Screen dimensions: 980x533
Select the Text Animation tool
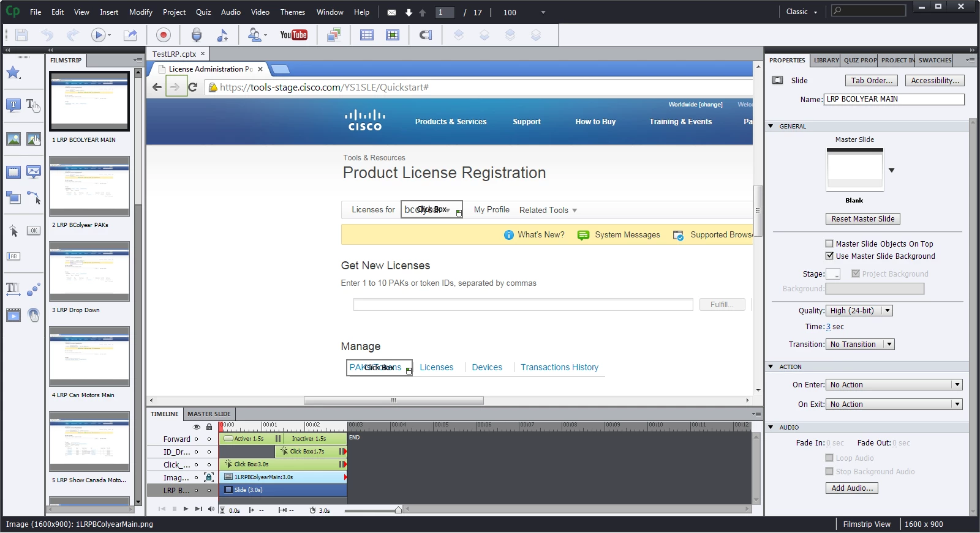click(13, 289)
